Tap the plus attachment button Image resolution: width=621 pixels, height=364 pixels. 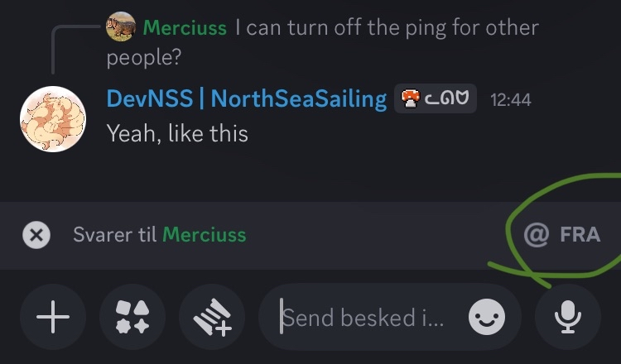click(x=53, y=318)
